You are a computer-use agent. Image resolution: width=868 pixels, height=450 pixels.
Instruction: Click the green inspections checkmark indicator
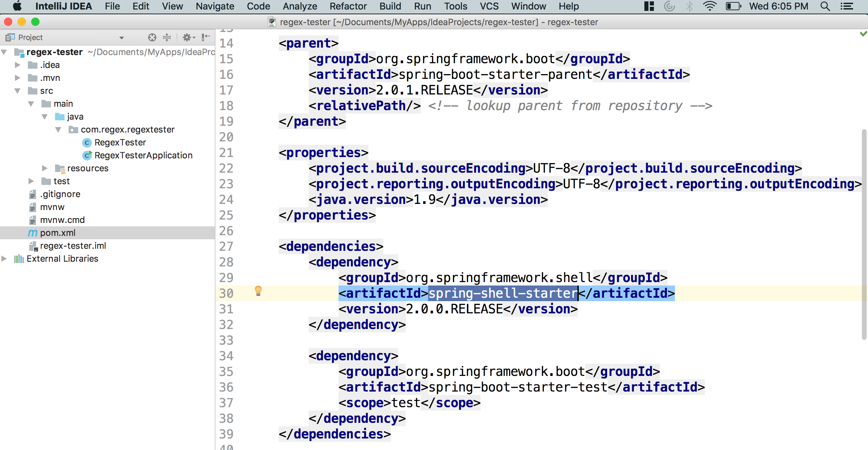click(863, 34)
